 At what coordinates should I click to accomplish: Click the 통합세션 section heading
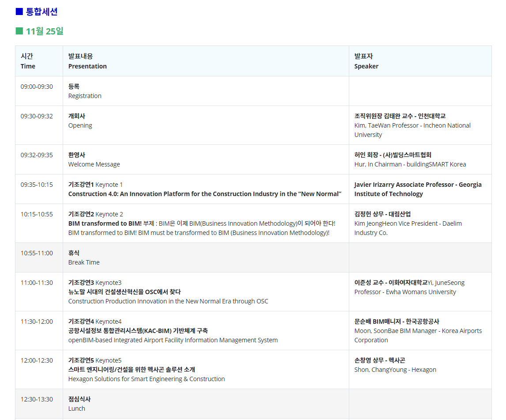(37, 11)
